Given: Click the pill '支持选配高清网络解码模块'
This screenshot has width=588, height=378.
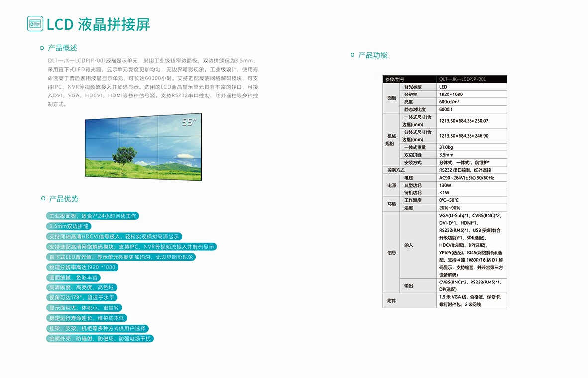Looking at the screenshot, I should click(131, 247).
